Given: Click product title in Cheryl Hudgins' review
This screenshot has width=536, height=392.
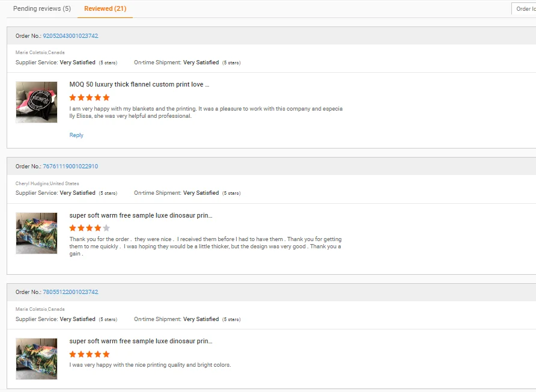Looking at the screenshot, I should [141, 215].
